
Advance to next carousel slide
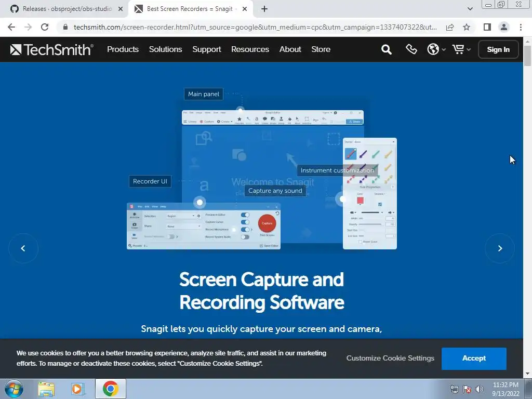click(x=500, y=248)
